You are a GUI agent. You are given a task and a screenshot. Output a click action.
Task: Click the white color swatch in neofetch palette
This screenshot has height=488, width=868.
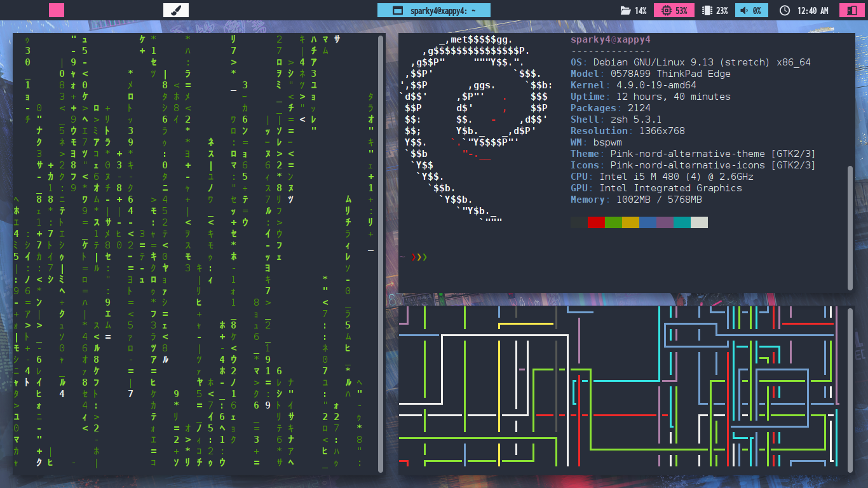click(699, 222)
